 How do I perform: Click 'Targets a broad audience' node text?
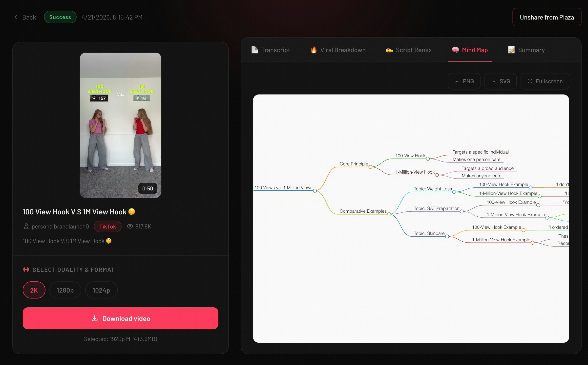click(x=487, y=168)
